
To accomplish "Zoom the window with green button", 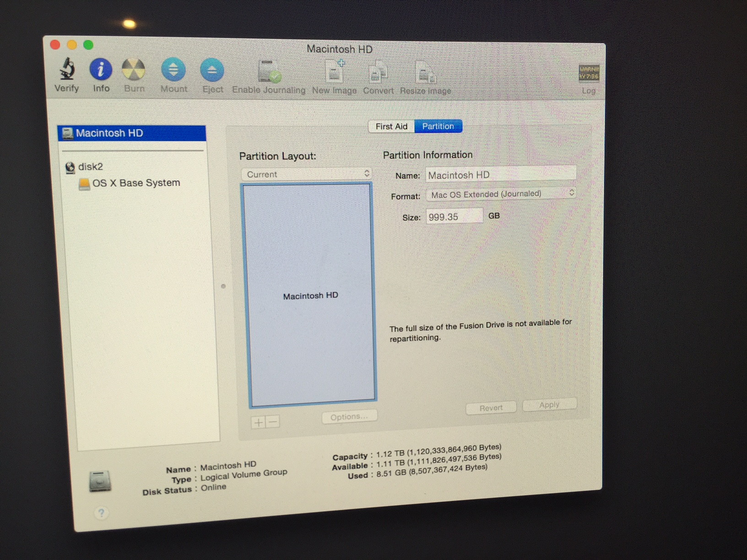I will [x=88, y=44].
